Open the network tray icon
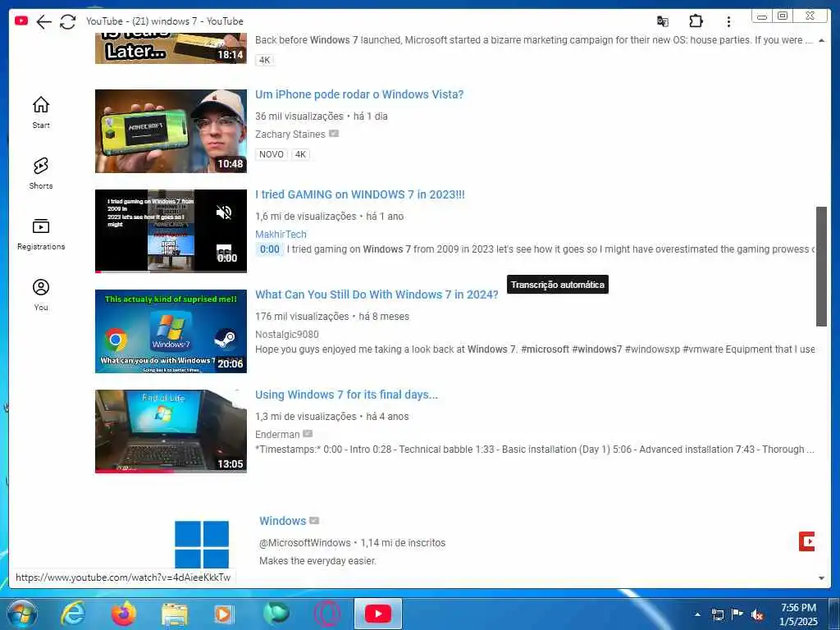Screen dimensions: 840x630 point(718,614)
